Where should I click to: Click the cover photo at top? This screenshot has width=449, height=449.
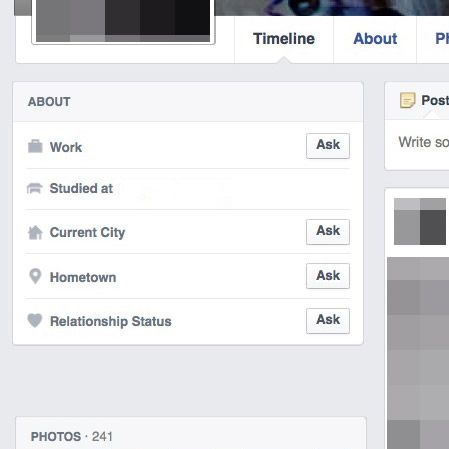click(332, 7)
